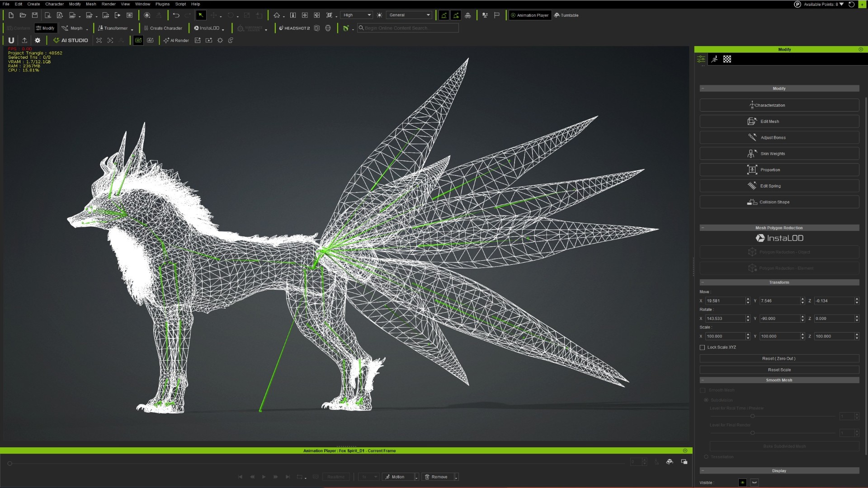This screenshot has width=868, height=488.
Task: Open Unreal U icon in toolbar
Action: click(x=11, y=40)
